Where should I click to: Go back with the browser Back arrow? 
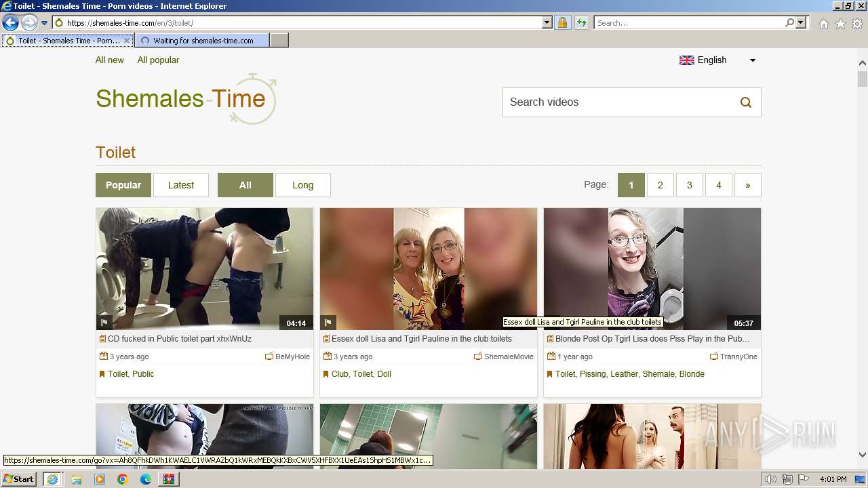coord(10,23)
